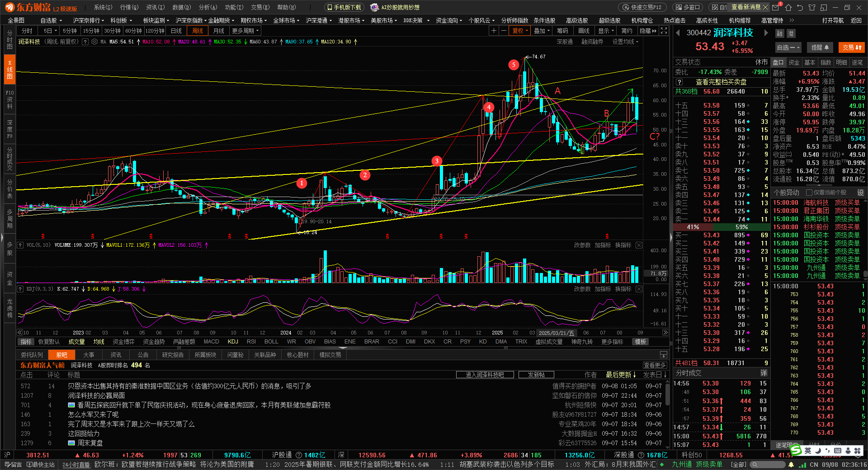Viewport: 868px width, 470px height.
Task: Open the 设置均线 dropdown
Action: 625,42
